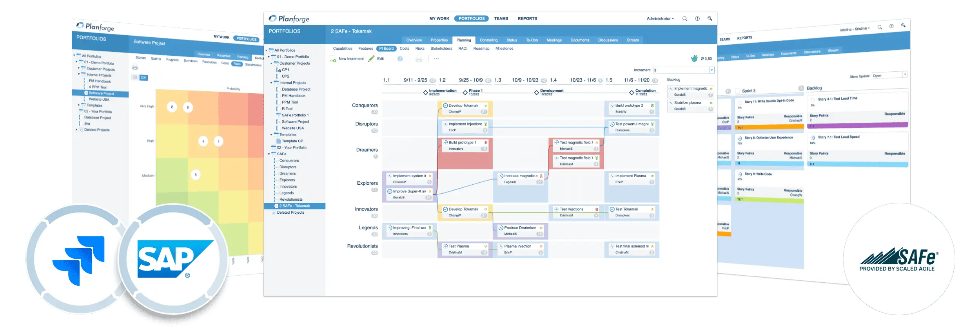Click the PI Board pill button
This screenshot has height=327, width=980.
(x=386, y=49)
